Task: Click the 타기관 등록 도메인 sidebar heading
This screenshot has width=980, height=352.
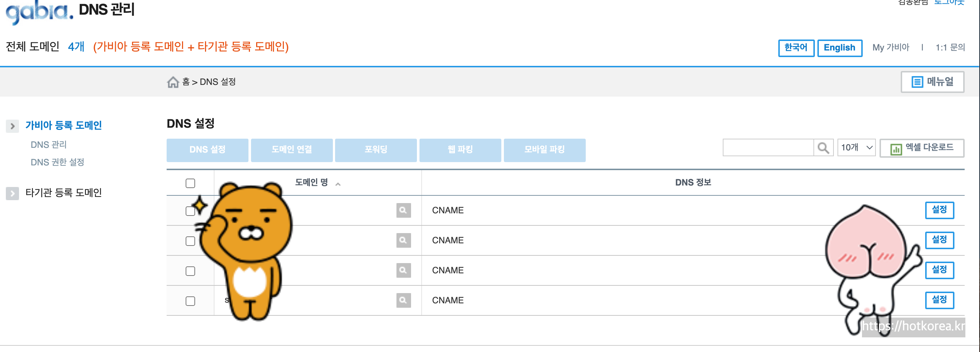Action: click(64, 193)
